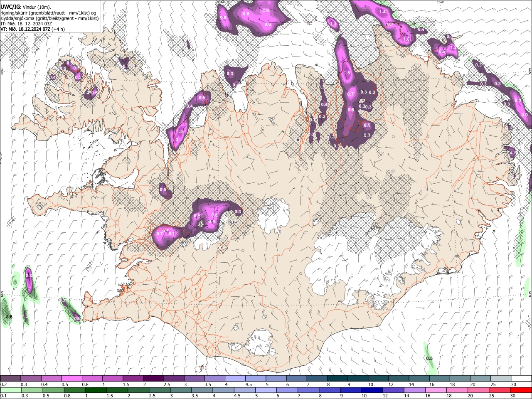This screenshot has height=399, width=532.
Task: Click the 'rigning/skúrir' legend description line
Action: (x=48, y=13)
